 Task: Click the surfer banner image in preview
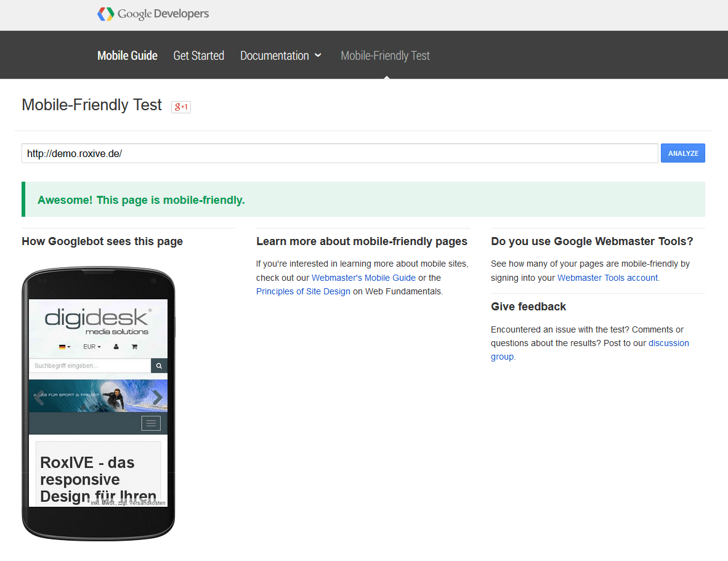coord(98,396)
